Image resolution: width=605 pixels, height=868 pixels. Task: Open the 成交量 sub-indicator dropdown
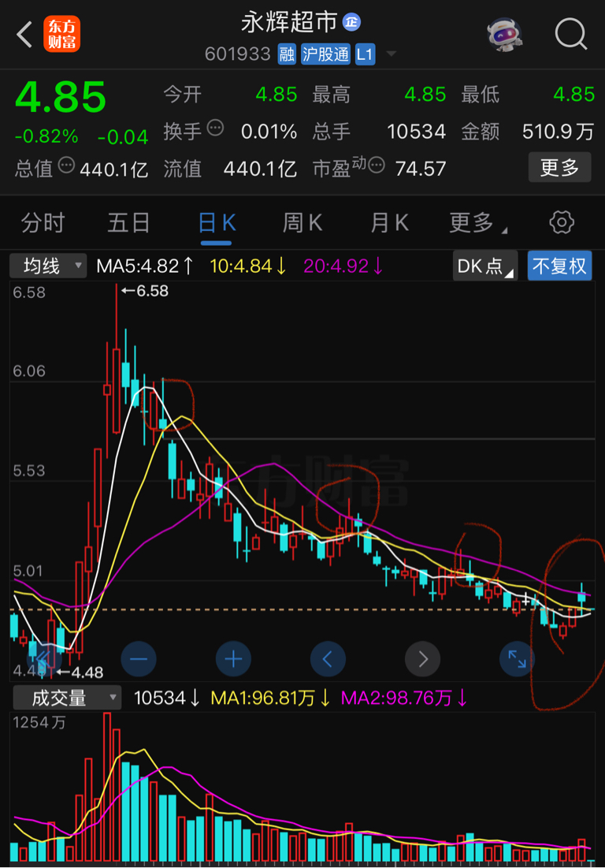point(67,698)
